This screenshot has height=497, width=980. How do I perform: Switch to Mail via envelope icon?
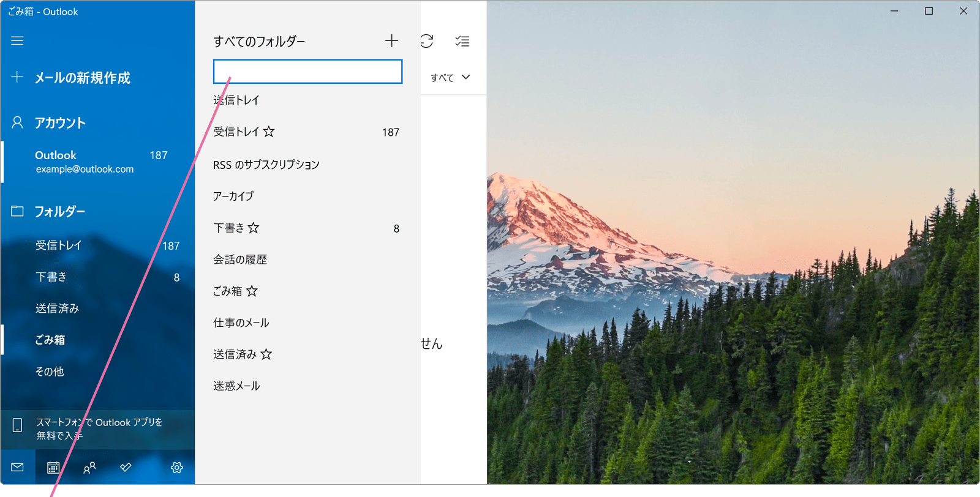(x=17, y=467)
